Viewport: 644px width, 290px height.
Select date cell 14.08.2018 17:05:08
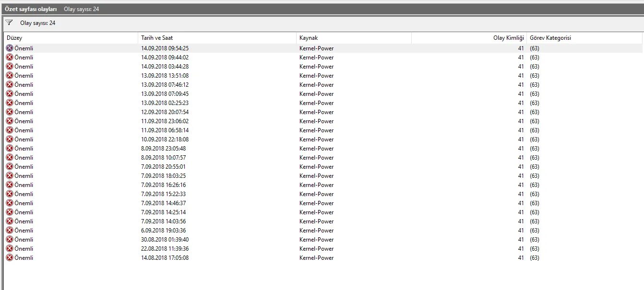click(x=165, y=257)
